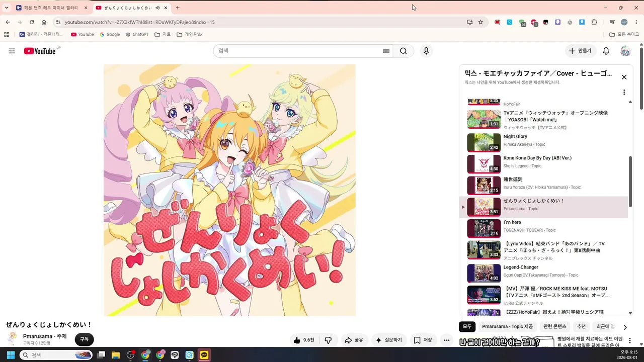Viewport: 644px width, 362px height.
Task: Install app icon in the address bar
Action: [469, 22]
